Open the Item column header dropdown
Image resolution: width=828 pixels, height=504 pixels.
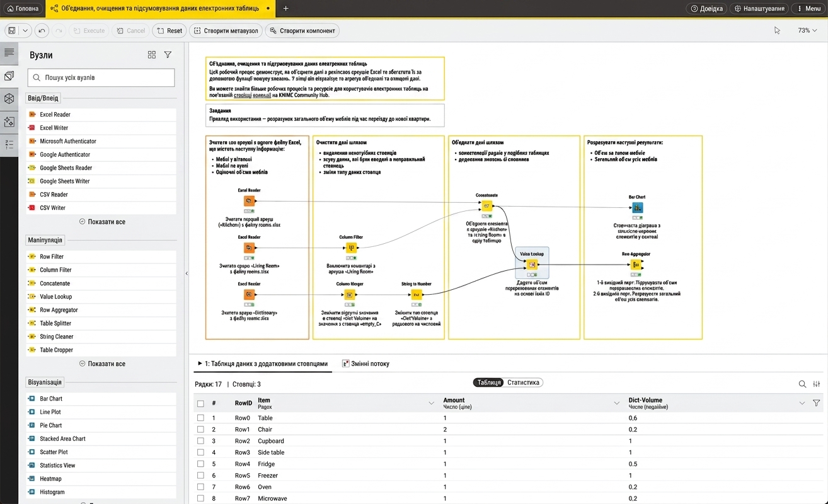432,403
